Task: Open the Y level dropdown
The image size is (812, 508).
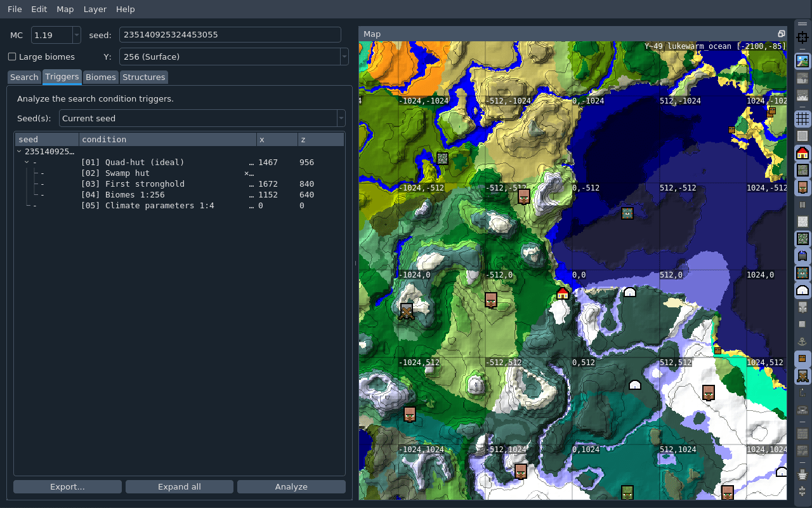Action: click(344, 57)
